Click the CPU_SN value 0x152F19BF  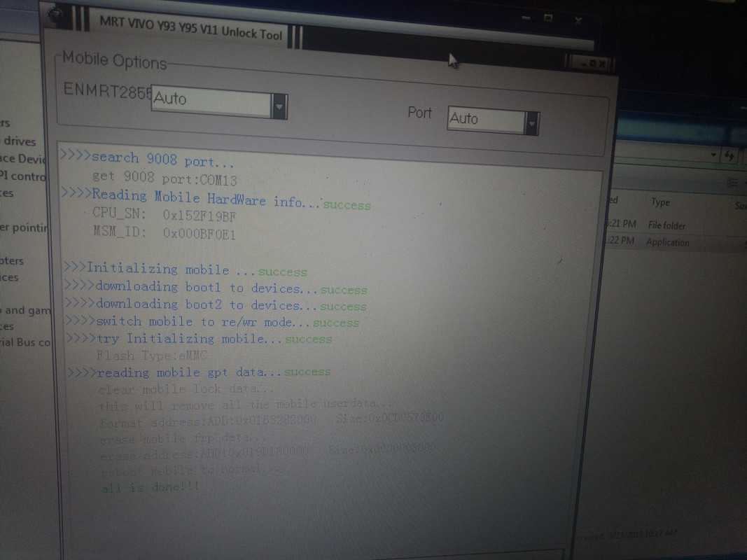(x=199, y=216)
